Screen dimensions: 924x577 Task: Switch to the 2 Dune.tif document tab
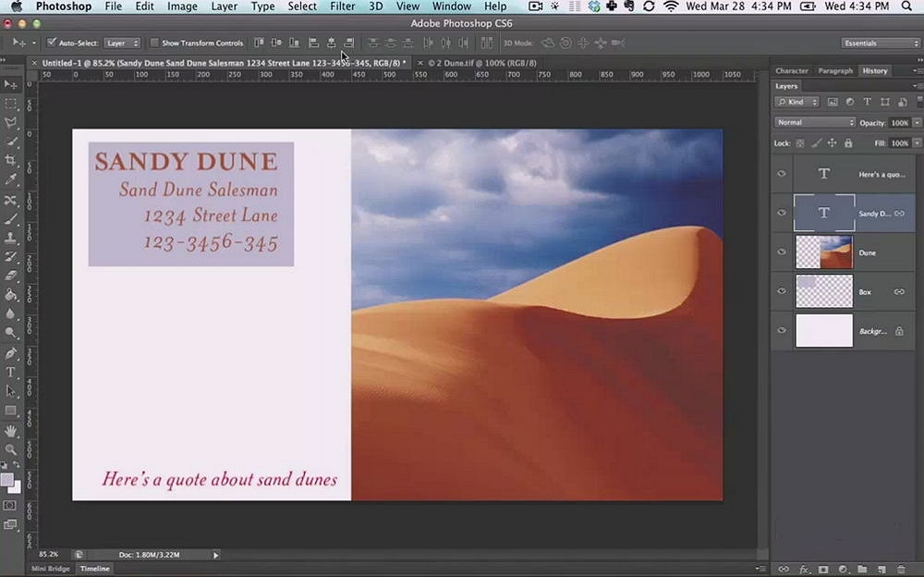coord(482,63)
